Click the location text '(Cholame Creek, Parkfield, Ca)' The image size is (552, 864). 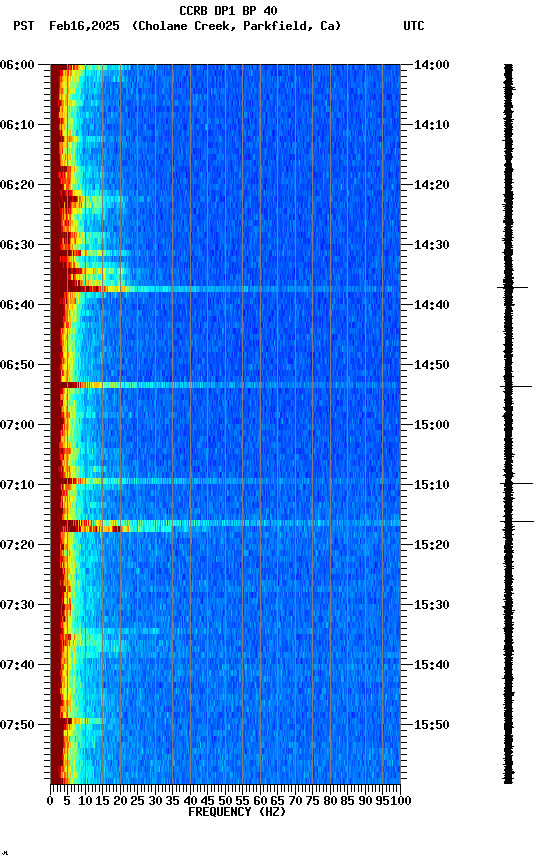coord(236,26)
